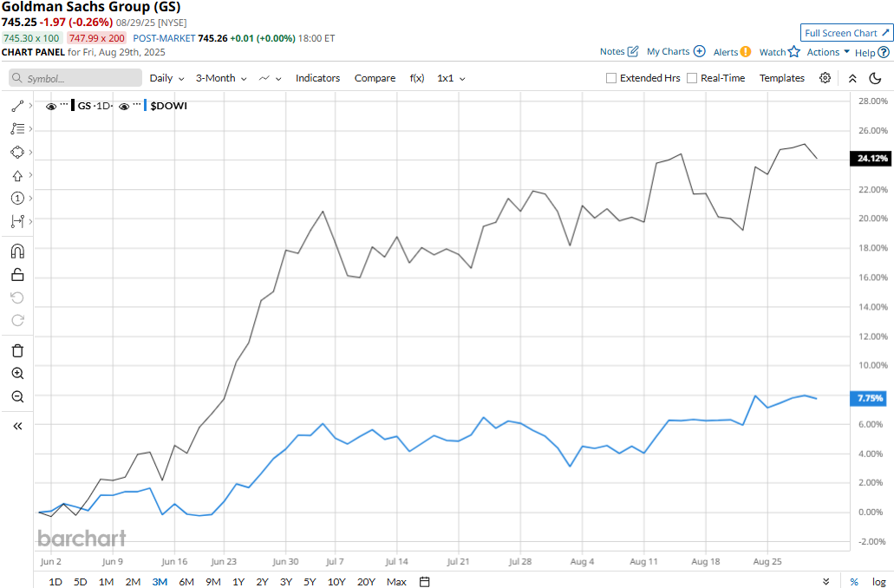Image resolution: width=894 pixels, height=588 pixels.
Task: Hide the GS series with eye icon
Action: (51, 106)
